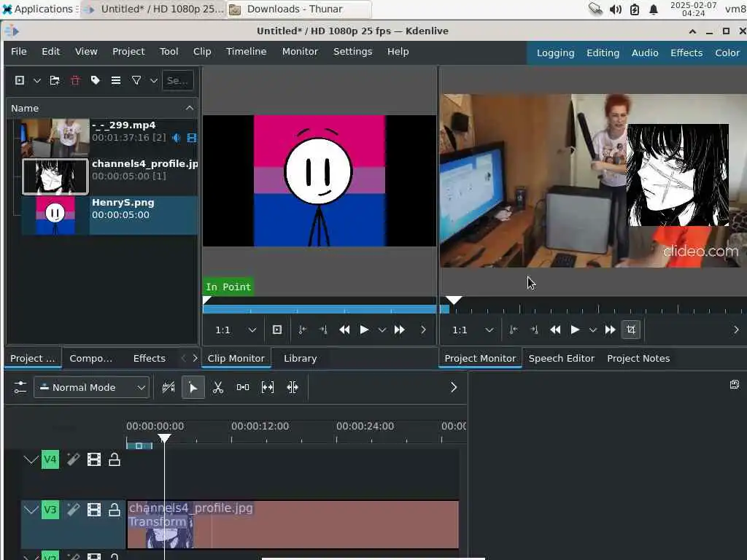
Task: Hide V3 track video with film icon
Action: click(94, 510)
